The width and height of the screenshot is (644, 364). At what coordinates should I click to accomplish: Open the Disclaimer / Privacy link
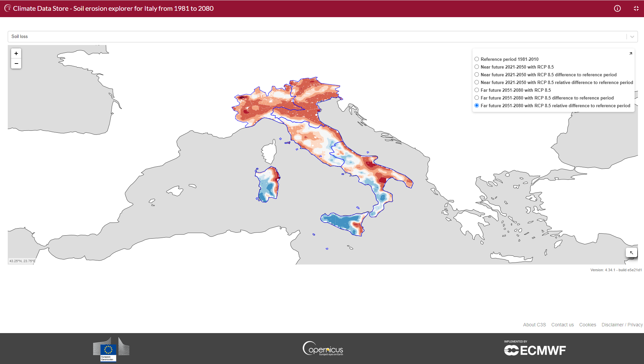pyautogui.click(x=622, y=325)
